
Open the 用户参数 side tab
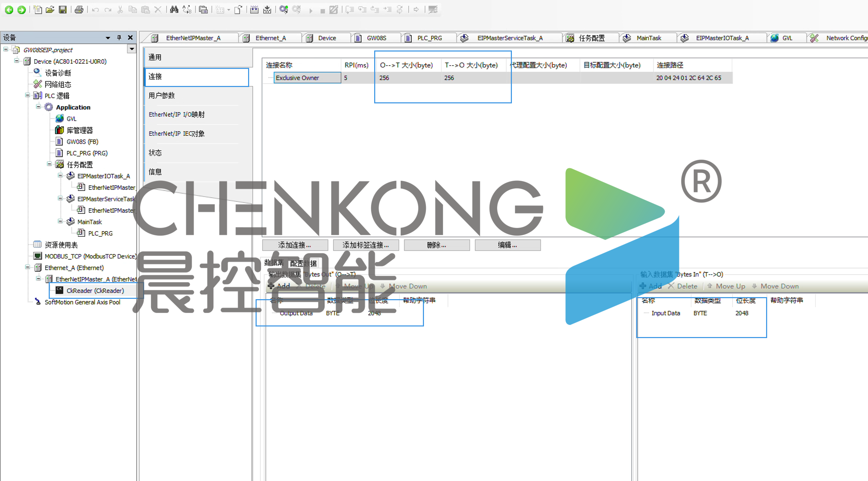[x=198, y=96]
